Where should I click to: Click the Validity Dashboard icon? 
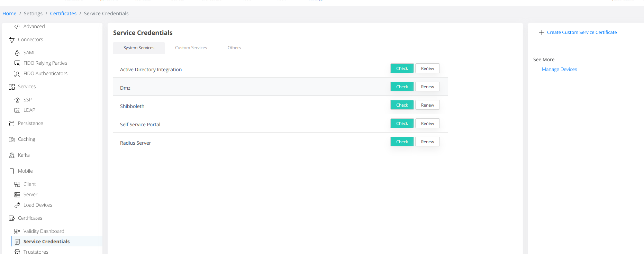click(17, 232)
